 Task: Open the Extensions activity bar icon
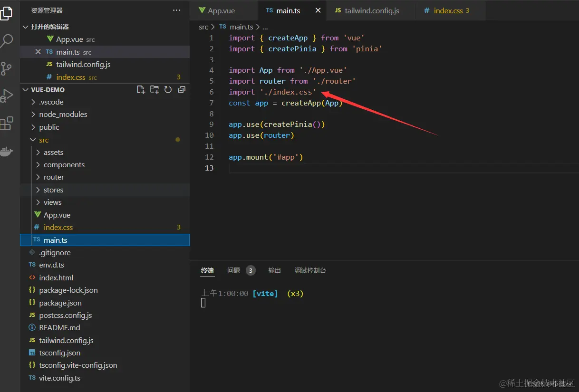[6, 124]
